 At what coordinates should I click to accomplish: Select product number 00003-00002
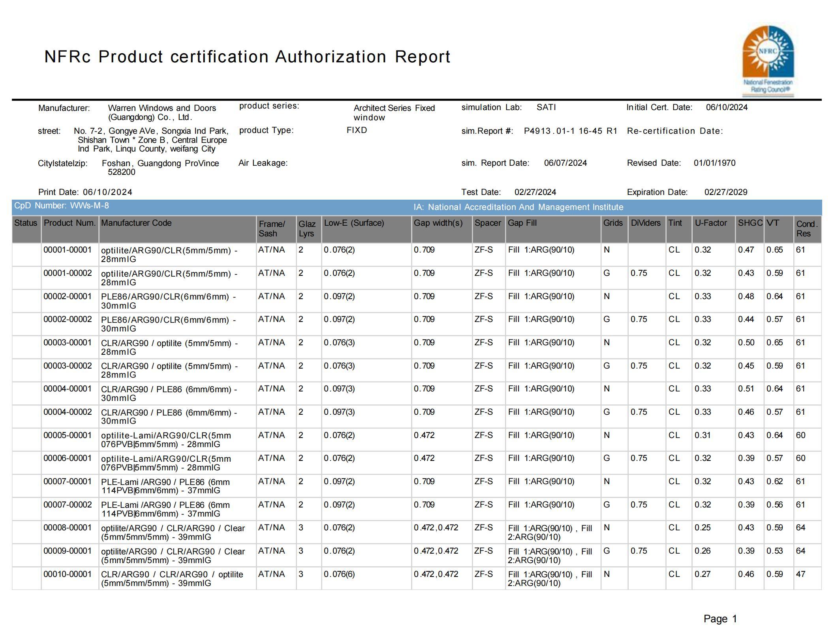tap(68, 366)
